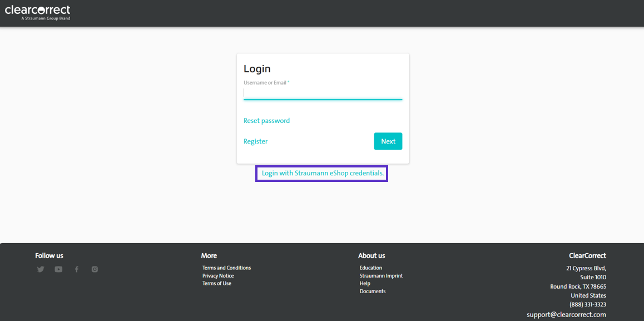This screenshot has width=644, height=321.
Task: Open the Straumann Imprint page
Action: pos(380,275)
